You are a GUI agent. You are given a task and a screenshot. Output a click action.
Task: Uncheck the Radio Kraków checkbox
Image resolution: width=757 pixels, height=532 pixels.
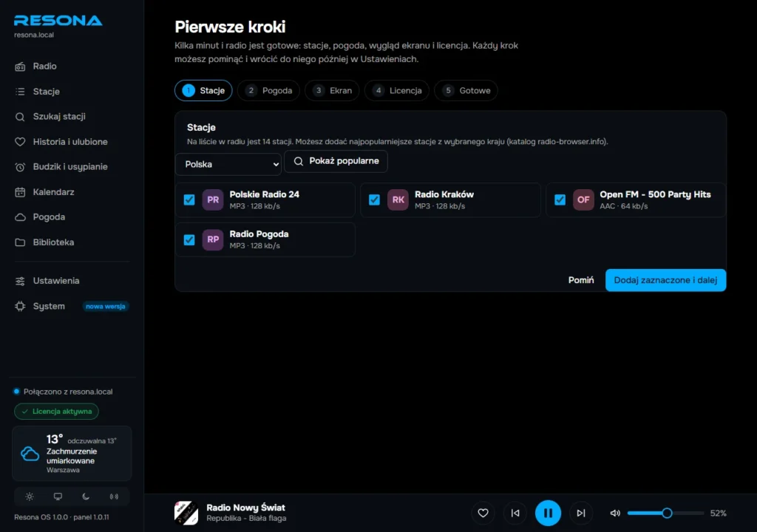coord(374,199)
